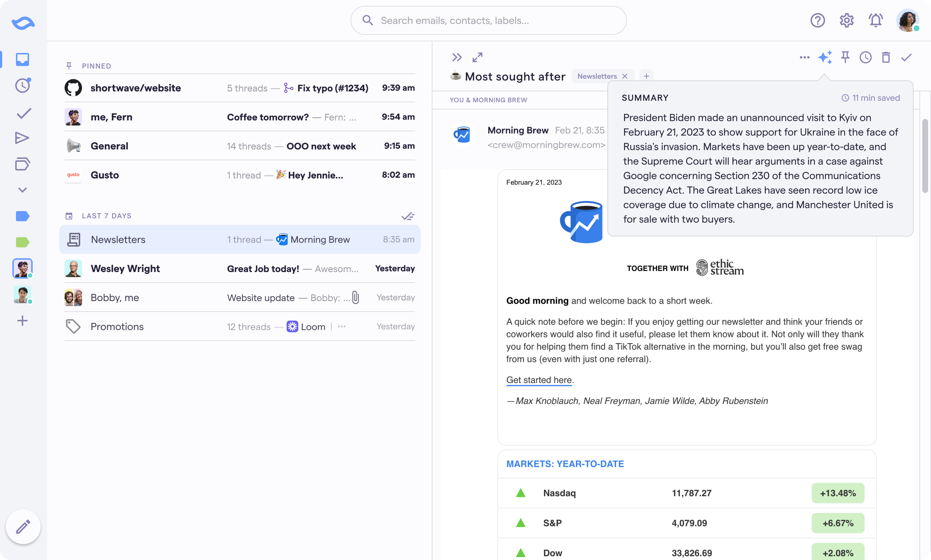Add a label with plus button
Image resolution: width=931 pixels, height=560 pixels.
647,76
